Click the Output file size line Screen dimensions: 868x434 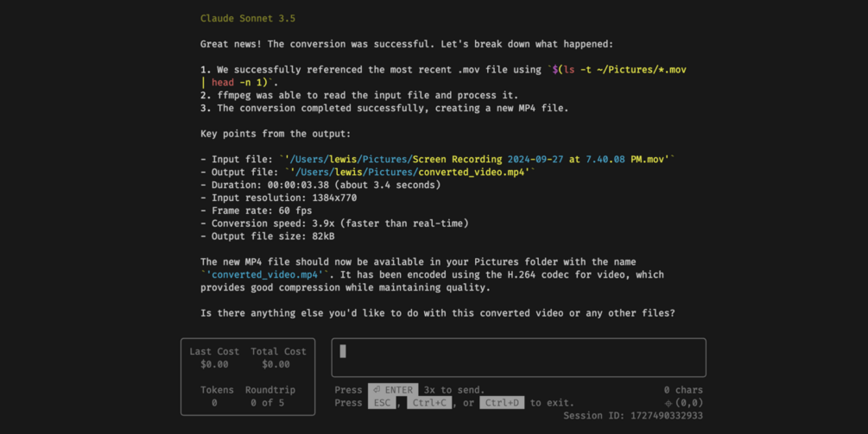(x=268, y=236)
